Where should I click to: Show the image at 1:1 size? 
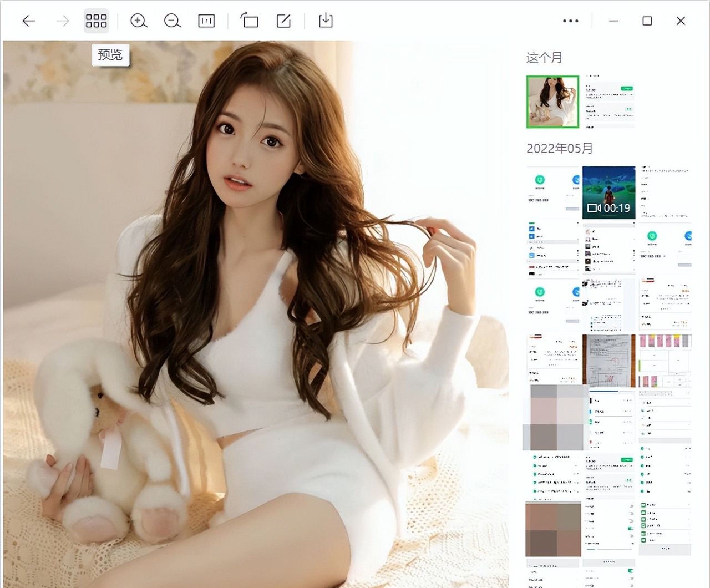point(206,21)
